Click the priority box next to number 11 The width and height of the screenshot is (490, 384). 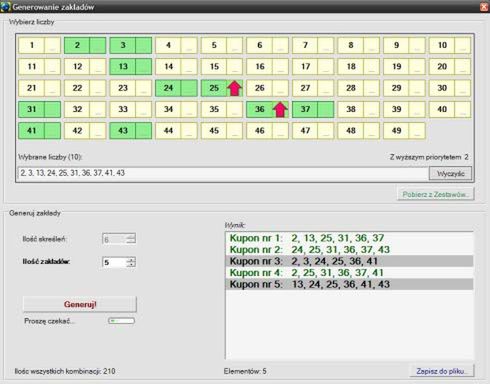click(x=52, y=67)
